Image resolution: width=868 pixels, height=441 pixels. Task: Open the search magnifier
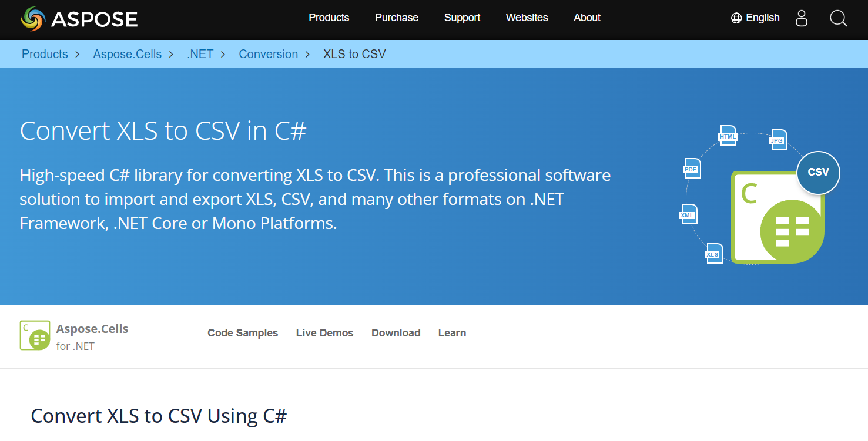(x=838, y=18)
